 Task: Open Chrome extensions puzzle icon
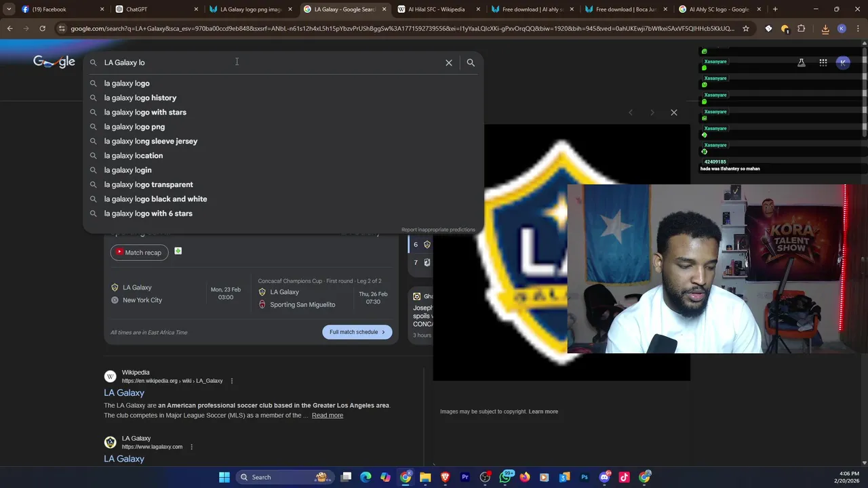coord(801,28)
